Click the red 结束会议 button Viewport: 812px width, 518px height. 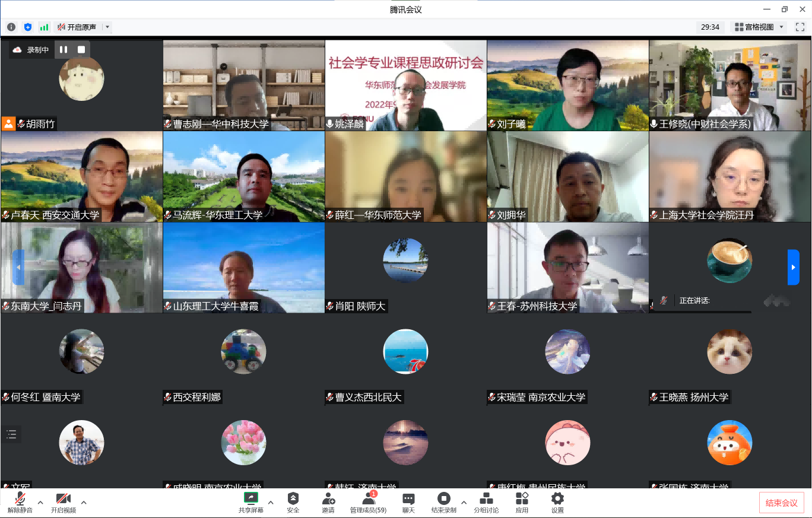(x=781, y=503)
